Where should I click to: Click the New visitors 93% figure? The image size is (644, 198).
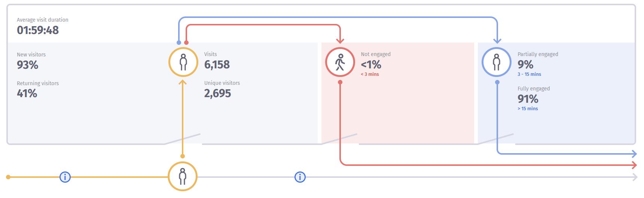[x=28, y=65]
